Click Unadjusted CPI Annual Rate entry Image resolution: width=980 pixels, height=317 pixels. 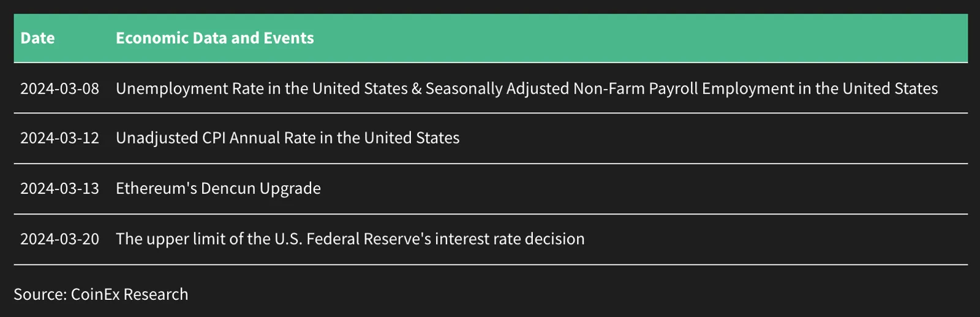[287, 139]
